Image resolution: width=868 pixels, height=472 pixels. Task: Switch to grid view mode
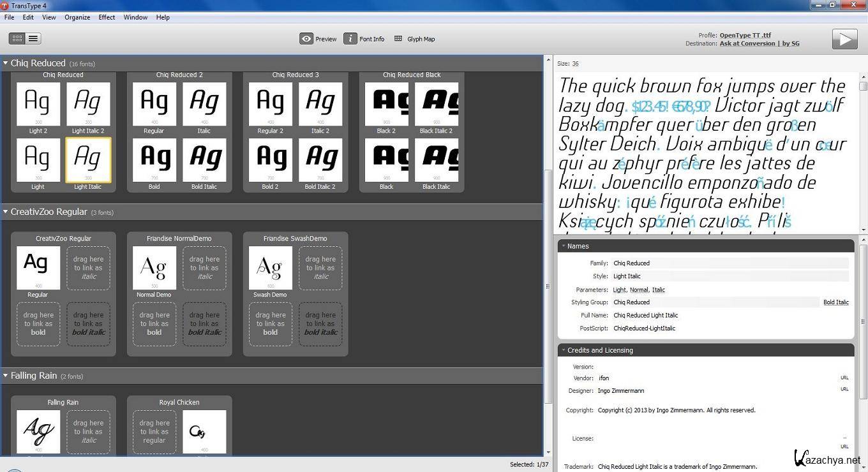17,39
